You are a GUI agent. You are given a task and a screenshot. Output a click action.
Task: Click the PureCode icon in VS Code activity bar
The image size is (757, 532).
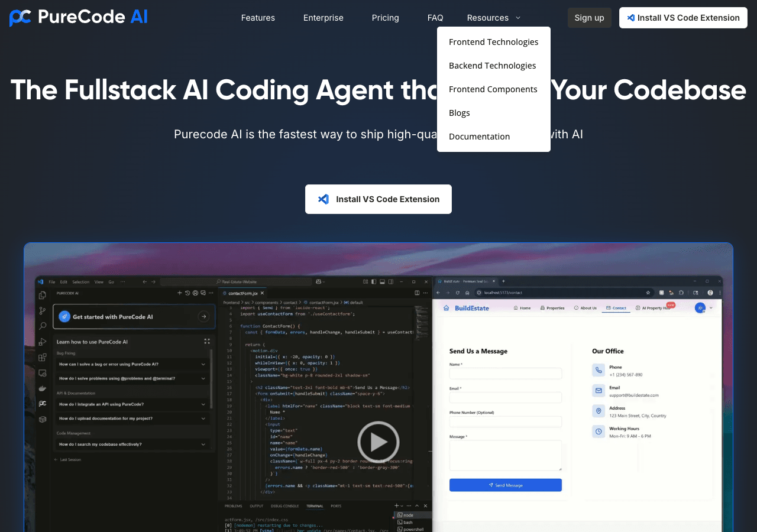coord(43,404)
